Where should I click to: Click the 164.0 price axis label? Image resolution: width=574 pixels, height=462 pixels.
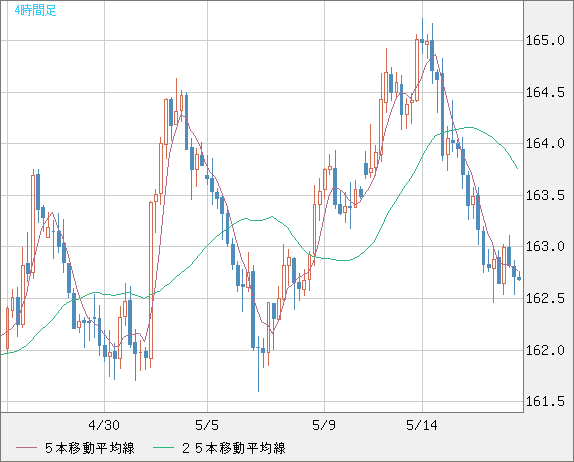pos(545,144)
